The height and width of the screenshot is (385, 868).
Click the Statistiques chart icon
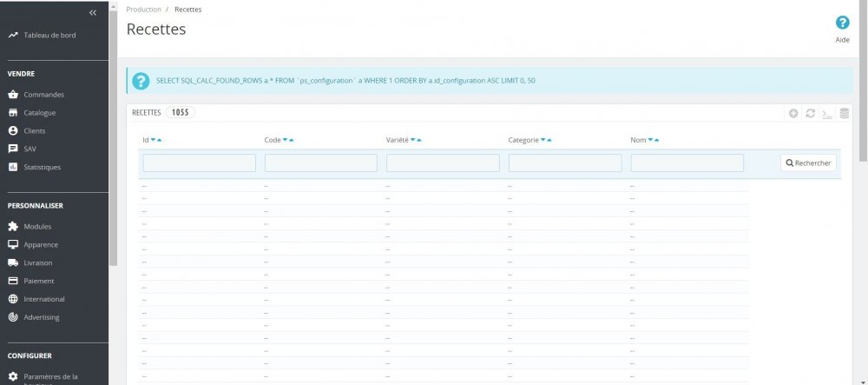tap(13, 167)
